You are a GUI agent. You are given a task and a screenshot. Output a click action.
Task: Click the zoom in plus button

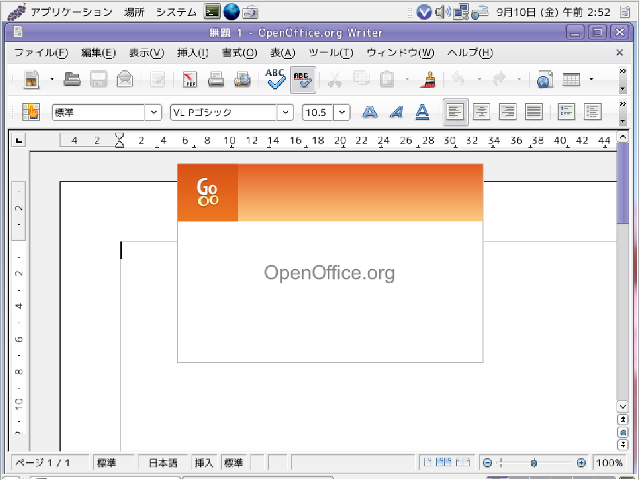point(581,462)
